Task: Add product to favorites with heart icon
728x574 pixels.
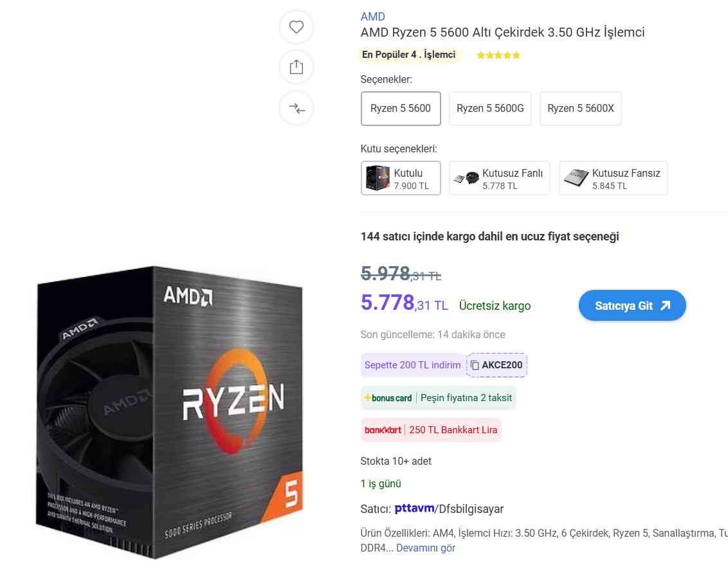Action: point(296,27)
